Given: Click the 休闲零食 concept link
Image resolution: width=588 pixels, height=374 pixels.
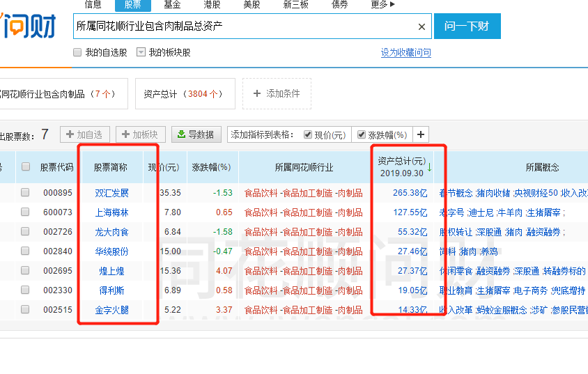Looking at the screenshot, I should pos(456,271).
